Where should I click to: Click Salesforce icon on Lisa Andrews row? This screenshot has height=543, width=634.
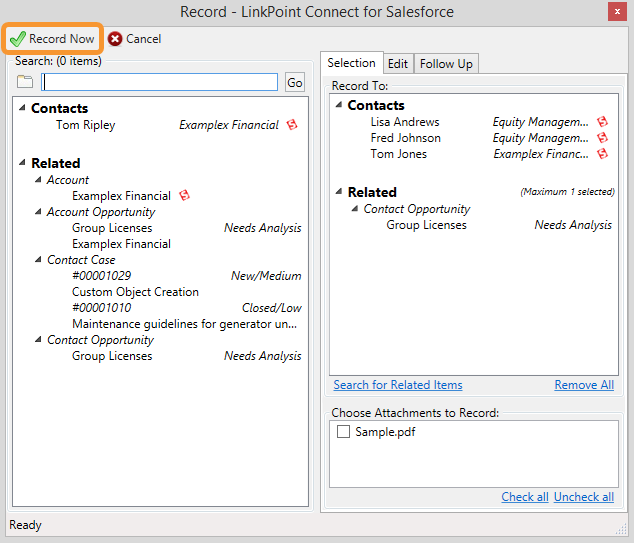(x=602, y=122)
